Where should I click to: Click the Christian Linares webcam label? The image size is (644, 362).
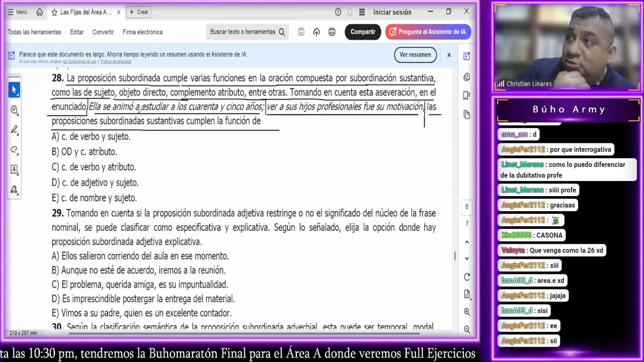click(529, 84)
